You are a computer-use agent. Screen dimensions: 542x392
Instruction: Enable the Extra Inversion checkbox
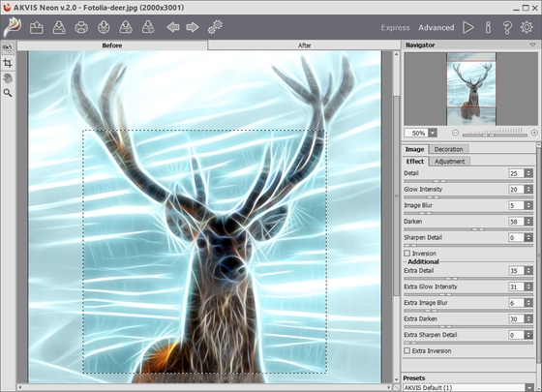(407, 350)
